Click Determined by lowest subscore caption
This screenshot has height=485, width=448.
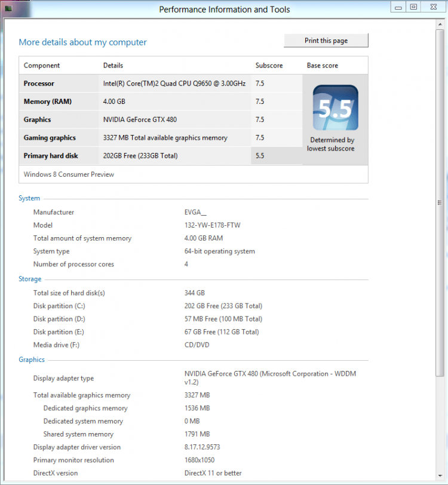tap(331, 144)
